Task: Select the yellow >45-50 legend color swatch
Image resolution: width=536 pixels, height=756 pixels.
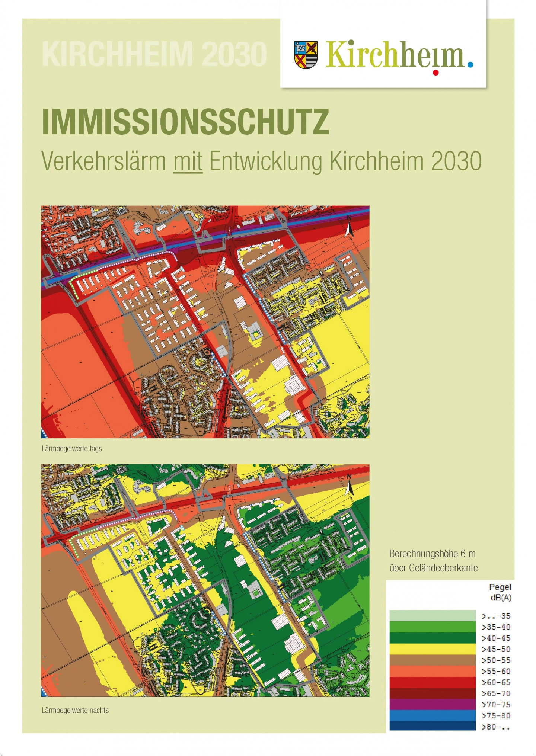Action: pos(433,649)
